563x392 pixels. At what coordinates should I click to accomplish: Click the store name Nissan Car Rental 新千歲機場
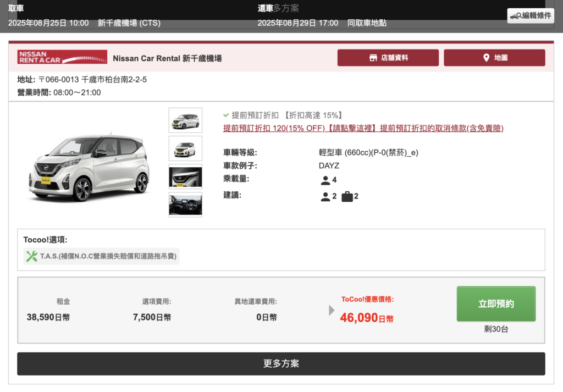(x=167, y=58)
